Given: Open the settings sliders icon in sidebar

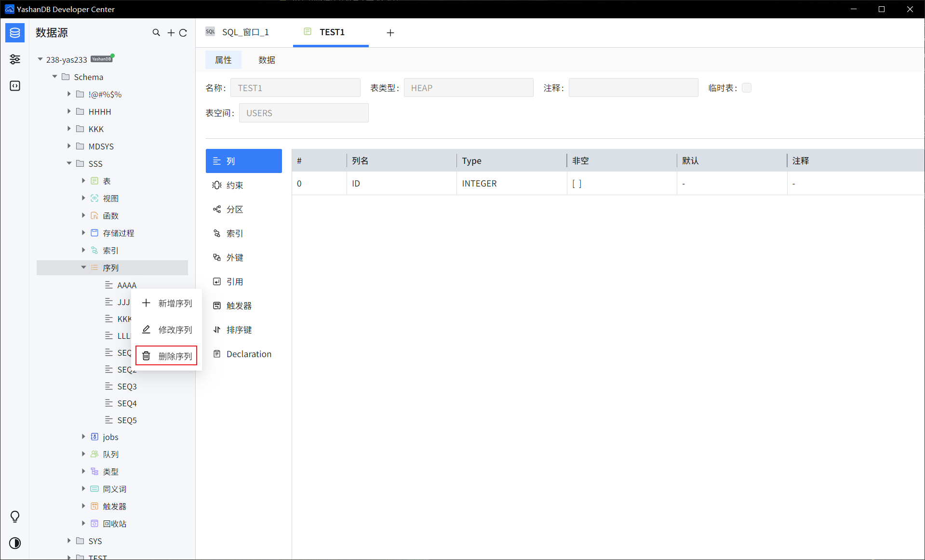Looking at the screenshot, I should click(15, 59).
